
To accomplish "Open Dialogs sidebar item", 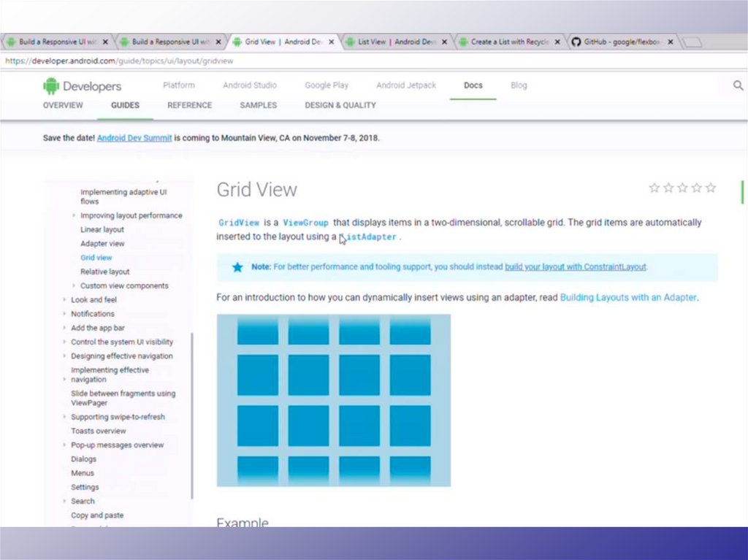I will pos(83,459).
